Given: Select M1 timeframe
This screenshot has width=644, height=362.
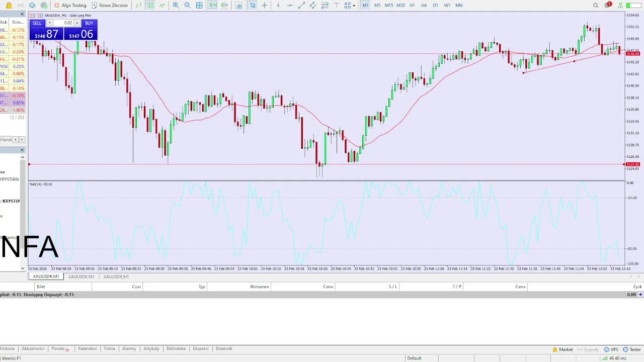Looking at the screenshot, I should pyautogui.click(x=365, y=5).
